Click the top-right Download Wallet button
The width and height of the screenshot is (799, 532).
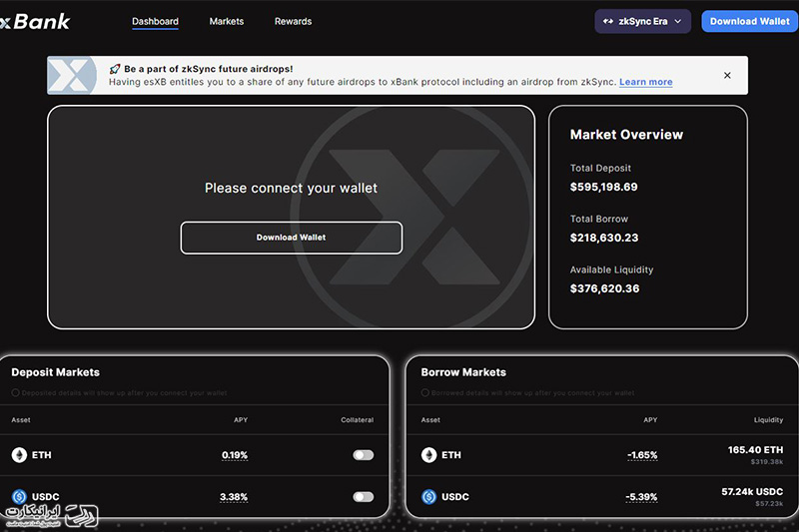click(x=750, y=21)
